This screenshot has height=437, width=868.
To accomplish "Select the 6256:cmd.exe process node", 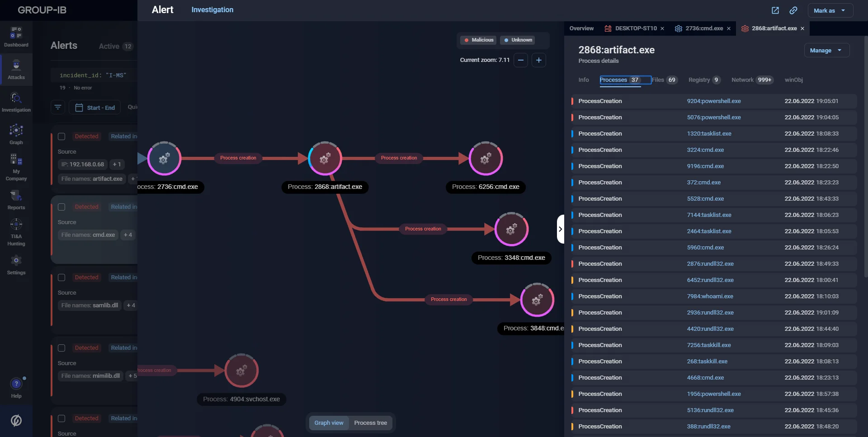I will coord(486,159).
